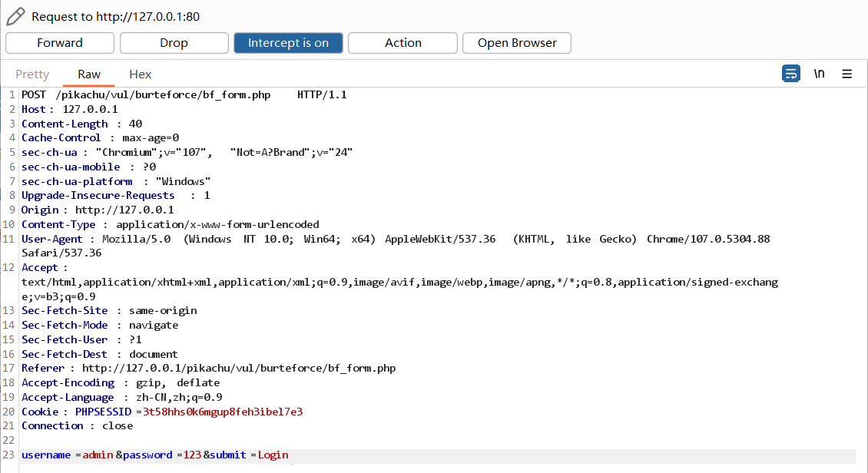Launch the embedded browser with Open Browser
This screenshot has height=473, width=868.
(516, 43)
